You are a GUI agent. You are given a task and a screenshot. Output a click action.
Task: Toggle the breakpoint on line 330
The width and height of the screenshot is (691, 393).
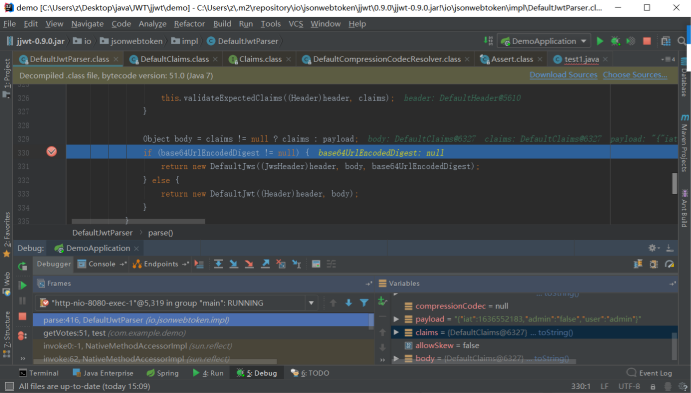52,152
